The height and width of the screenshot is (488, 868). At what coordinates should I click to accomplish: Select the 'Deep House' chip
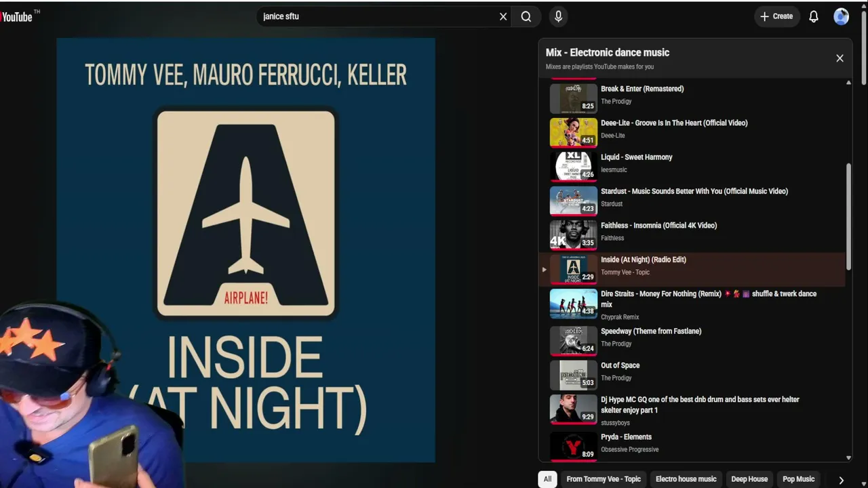(749, 479)
